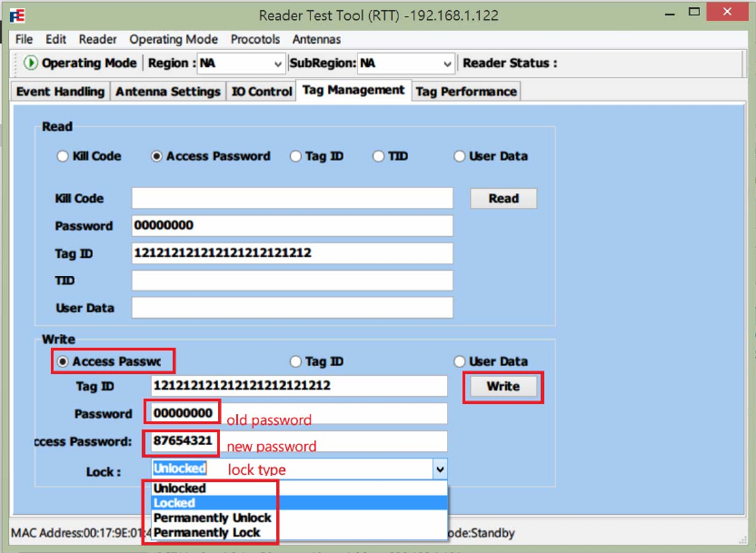Click the User Data input field
This screenshot has height=553, width=756.
[293, 308]
